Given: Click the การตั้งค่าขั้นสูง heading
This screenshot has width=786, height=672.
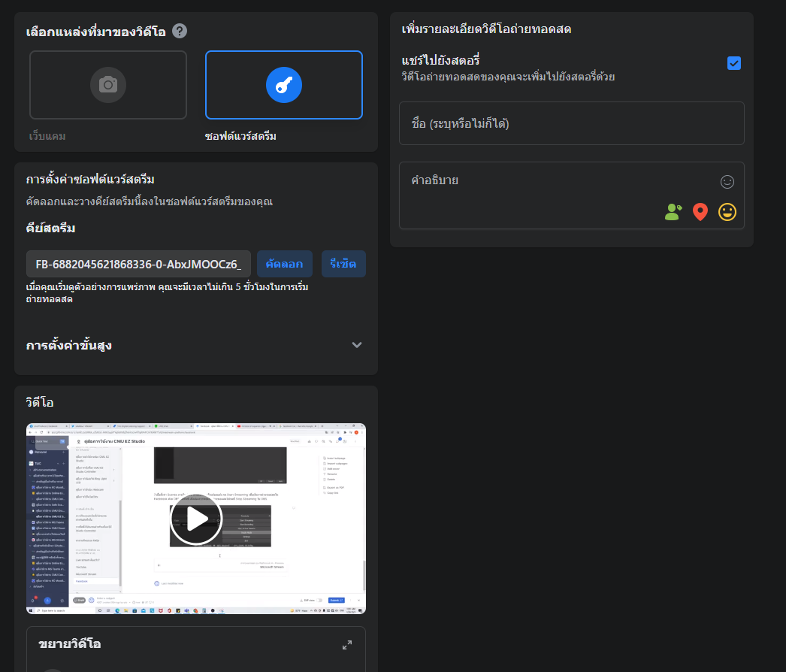Looking at the screenshot, I should tap(68, 346).
